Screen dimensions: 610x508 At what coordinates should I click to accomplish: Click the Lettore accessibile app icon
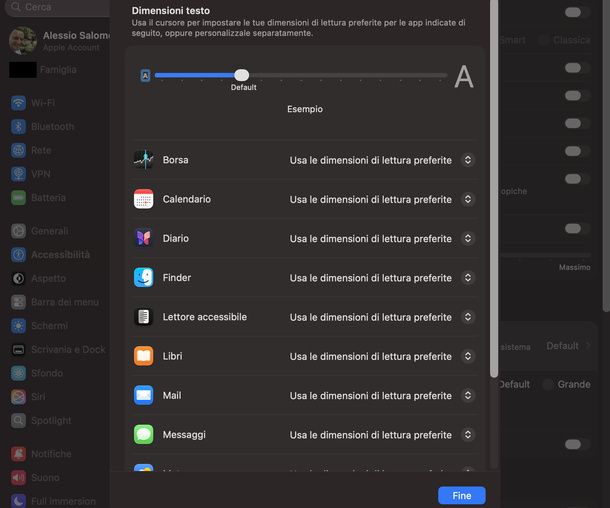tap(144, 317)
